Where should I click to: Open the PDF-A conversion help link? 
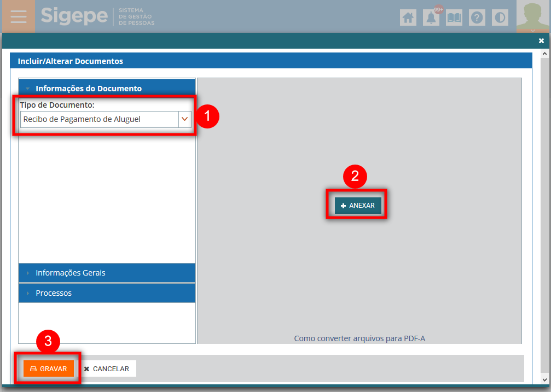pyautogui.click(x=359, y=338)
